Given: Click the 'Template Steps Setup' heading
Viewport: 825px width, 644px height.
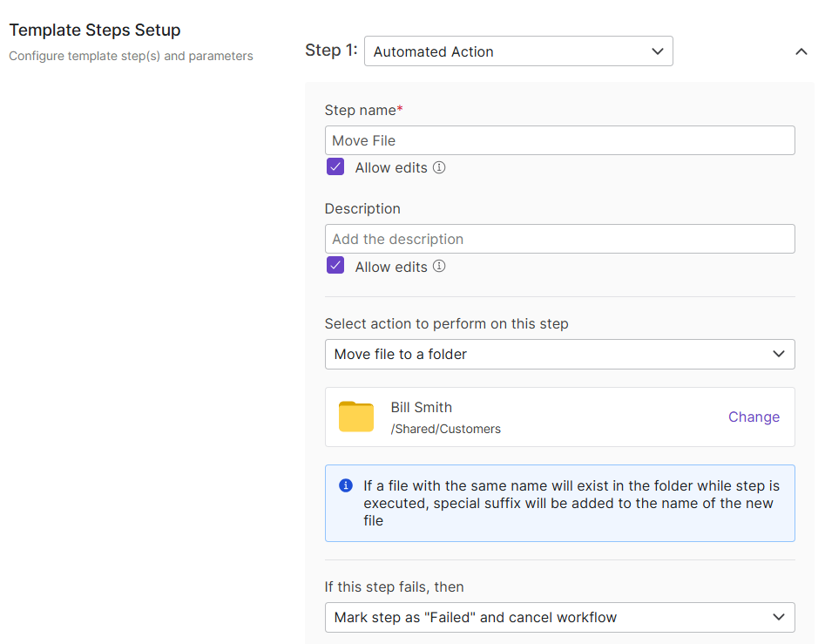Looking at the screenshot, I should (x=95, y=30).
